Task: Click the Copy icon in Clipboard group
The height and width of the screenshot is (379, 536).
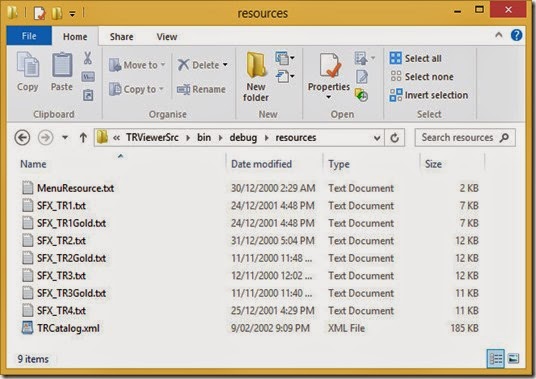Action: pyautogui.click(x=28, y=65)
